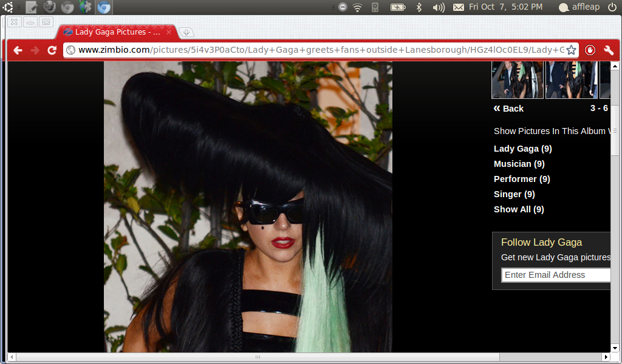This screenshot has width=622, height=364.
Task: Click the gray do-not-disturb circle indicator
Action: coord(343,7)
